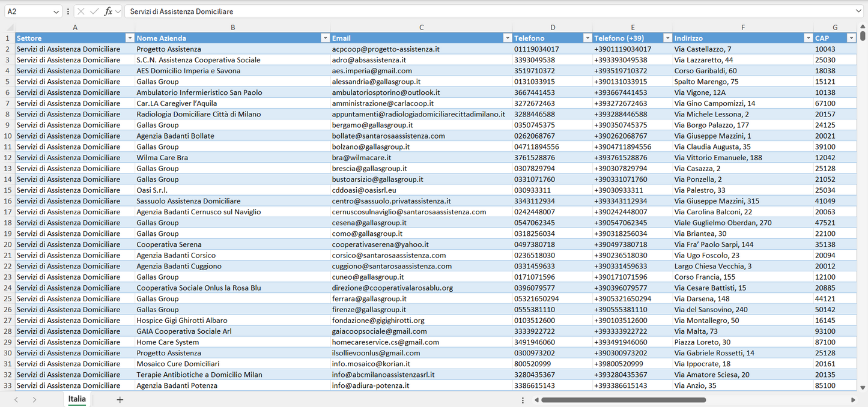Screen dimensions: 868x407
Task: Select address Viale Guglielmo Oberdan, 270
Action: click(x=743, y=223)
